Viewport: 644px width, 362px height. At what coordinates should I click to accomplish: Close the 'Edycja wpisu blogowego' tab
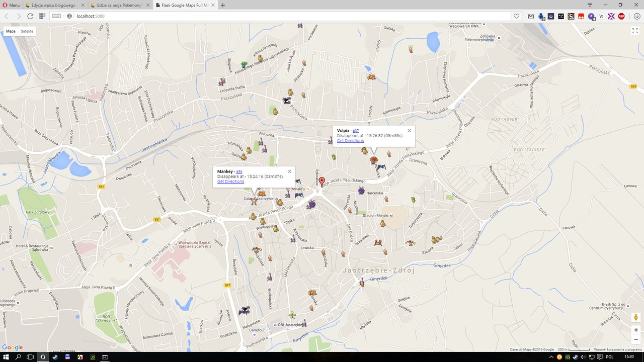pos(83,5)
